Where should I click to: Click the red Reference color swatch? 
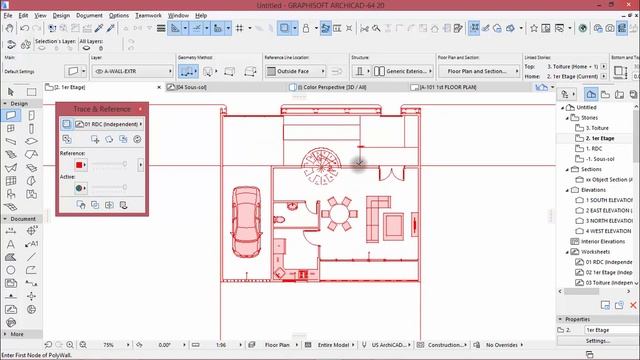coord(79,165)
